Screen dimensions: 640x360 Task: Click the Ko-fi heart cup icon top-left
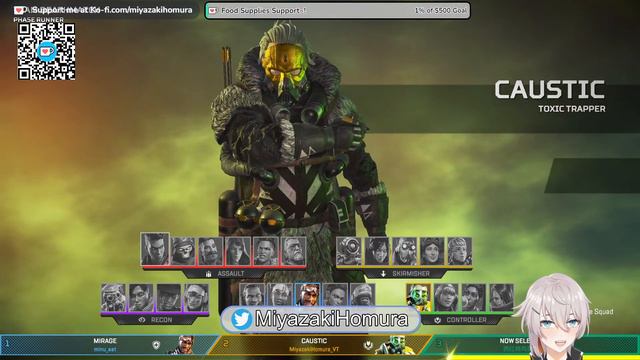click(19, 10)
